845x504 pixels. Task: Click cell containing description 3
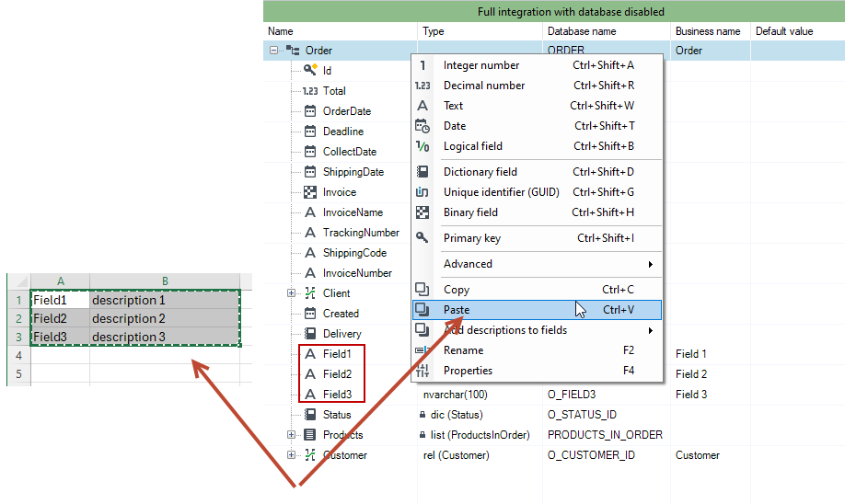[165, 337]
